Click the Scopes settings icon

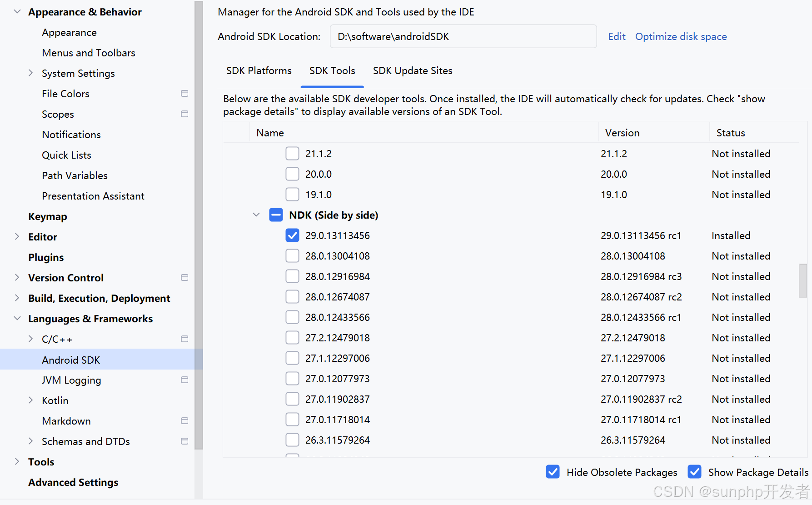click(184, 114)
